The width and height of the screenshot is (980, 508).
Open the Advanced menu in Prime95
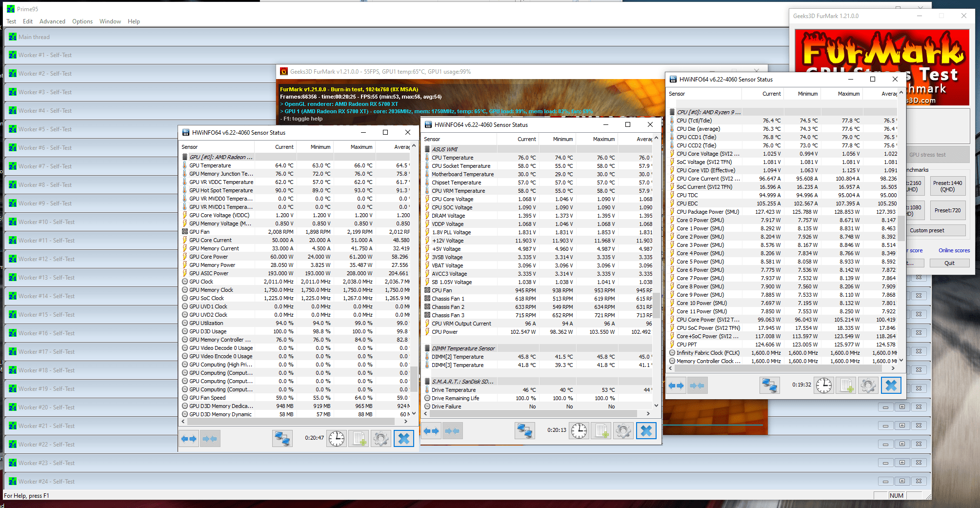coord(52,21)
